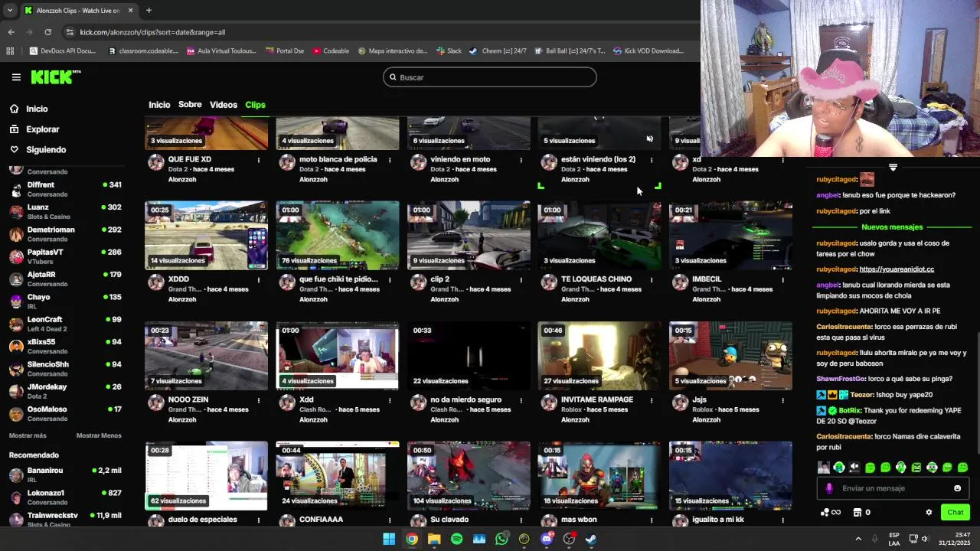Screen dimensions: 980x551
Task: Open the Codeable bookmark
Action: (x=330, y=51)
